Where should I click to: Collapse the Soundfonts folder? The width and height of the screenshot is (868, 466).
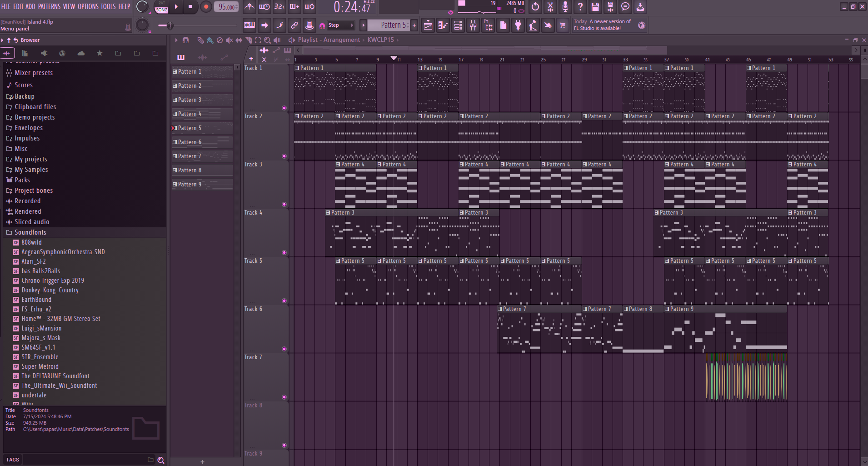pos(30,232)
